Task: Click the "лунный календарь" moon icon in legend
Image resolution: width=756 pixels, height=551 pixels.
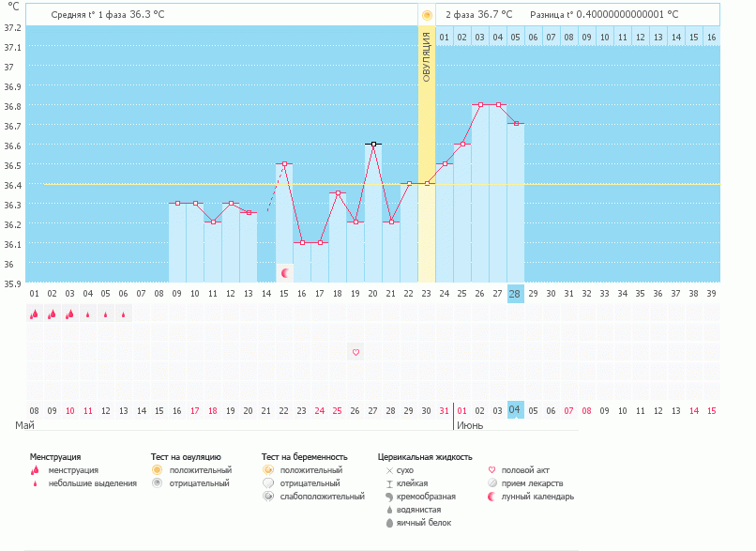Action: 491,496
